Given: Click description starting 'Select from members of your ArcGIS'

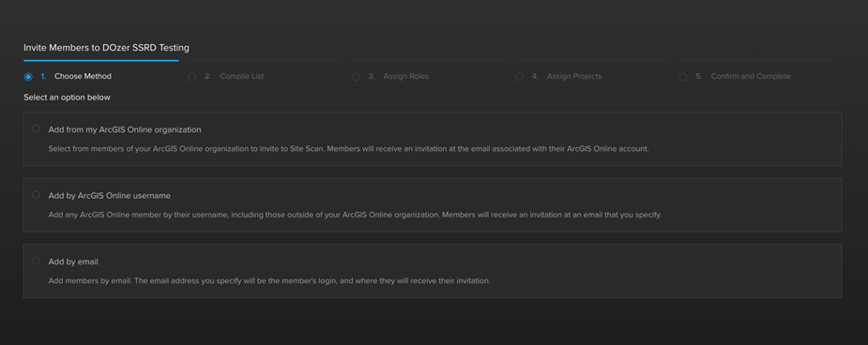Looking at the screenshot, I should coord(348,149).
